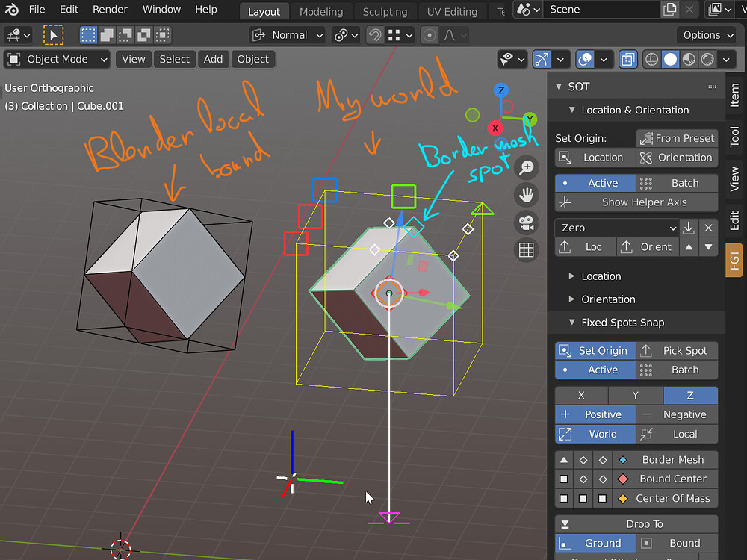The image size is (747, 560).
Task: Switch to the Sculpting workspace tab
Action: pos(385,11)
